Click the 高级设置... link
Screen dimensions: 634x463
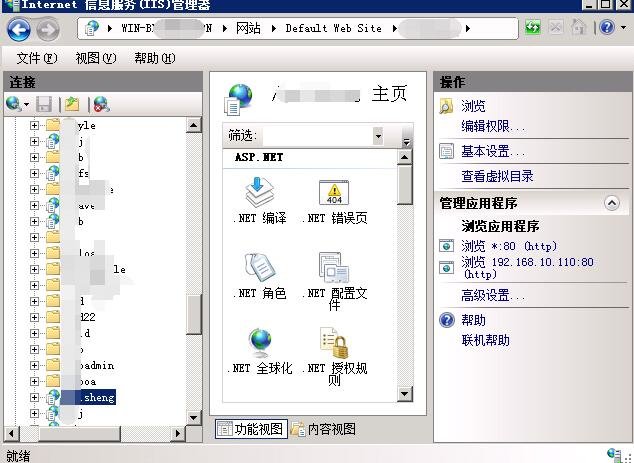(493, 295)
